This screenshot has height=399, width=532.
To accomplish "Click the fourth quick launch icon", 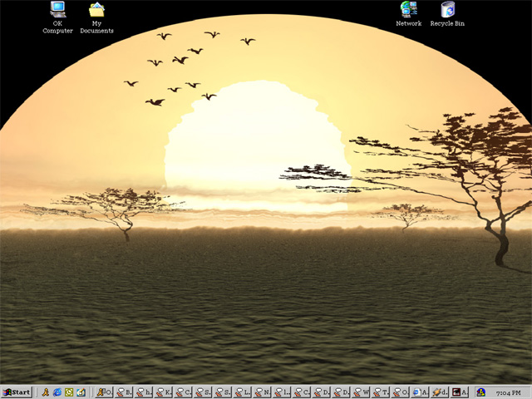I will pos(81,392).
